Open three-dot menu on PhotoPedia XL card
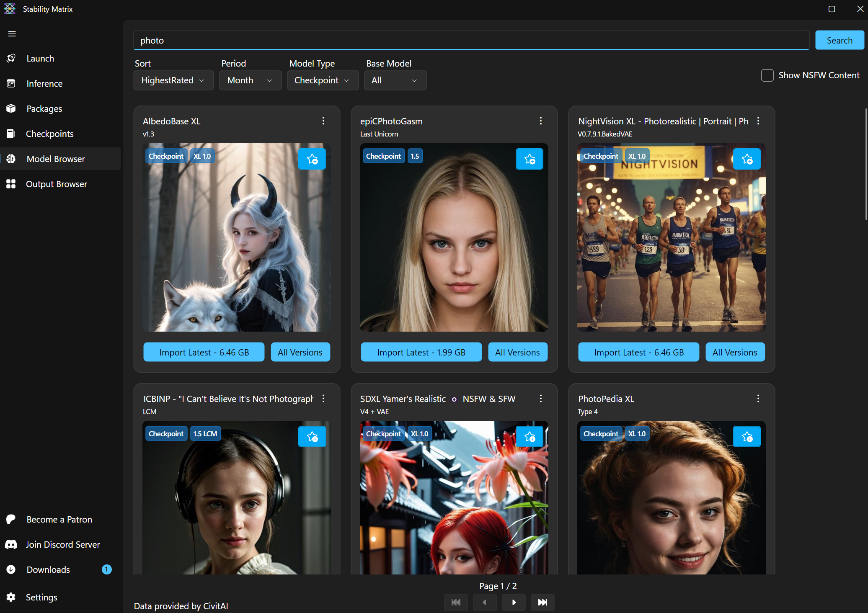This screenshot has height=613, width=868. pyautogui.click(x=758, y=399)
